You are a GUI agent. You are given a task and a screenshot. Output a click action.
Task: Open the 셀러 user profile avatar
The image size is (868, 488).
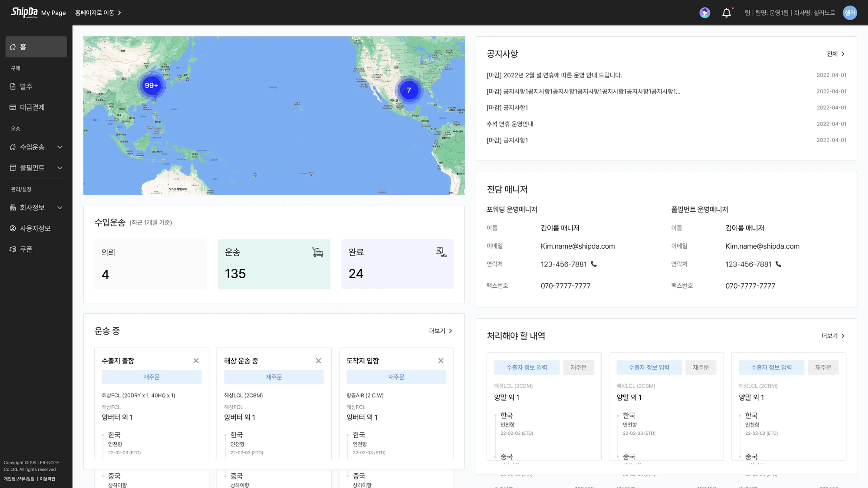point(850,13)
